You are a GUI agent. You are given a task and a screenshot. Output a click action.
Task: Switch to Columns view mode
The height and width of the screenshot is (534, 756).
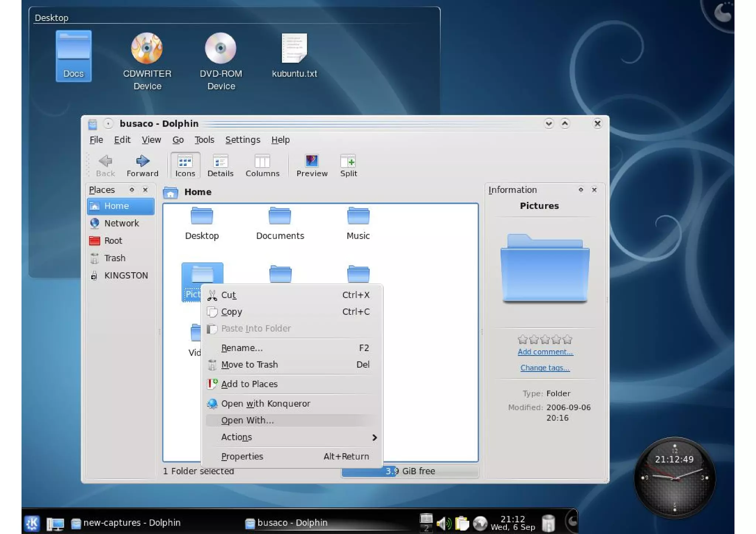pos(262,165)
